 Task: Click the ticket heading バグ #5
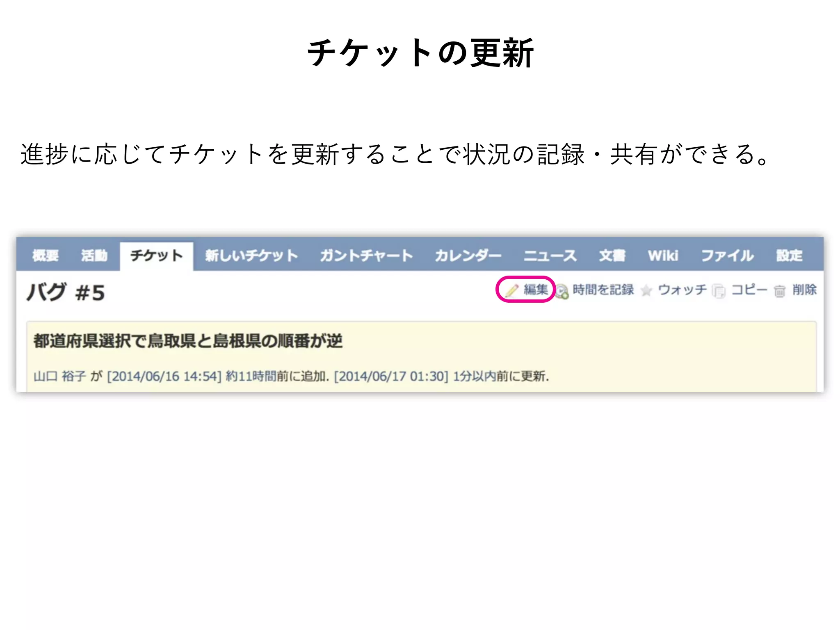[66, 292]
